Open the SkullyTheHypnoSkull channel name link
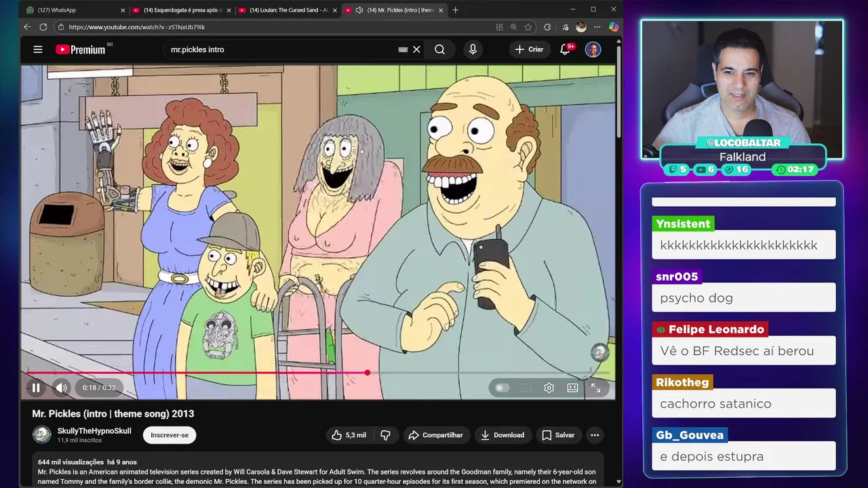The height and width of the screenshot is (488, 868). [x=94, y=431]
